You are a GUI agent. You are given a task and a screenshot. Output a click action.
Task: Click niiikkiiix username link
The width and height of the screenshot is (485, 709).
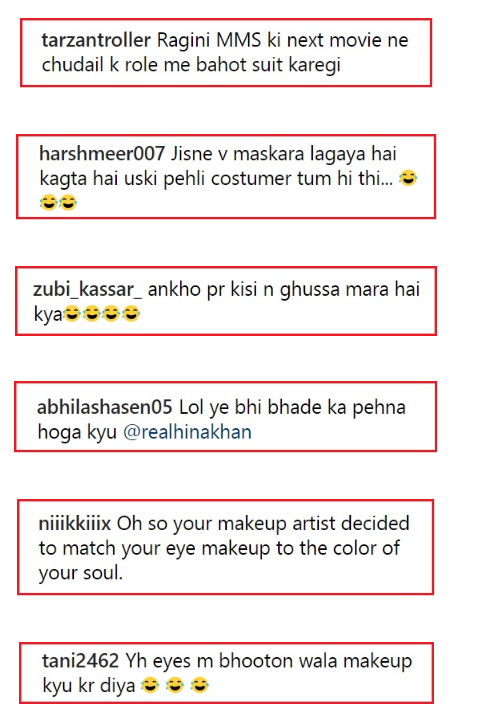pyautogui.click(x=75, y=523)
